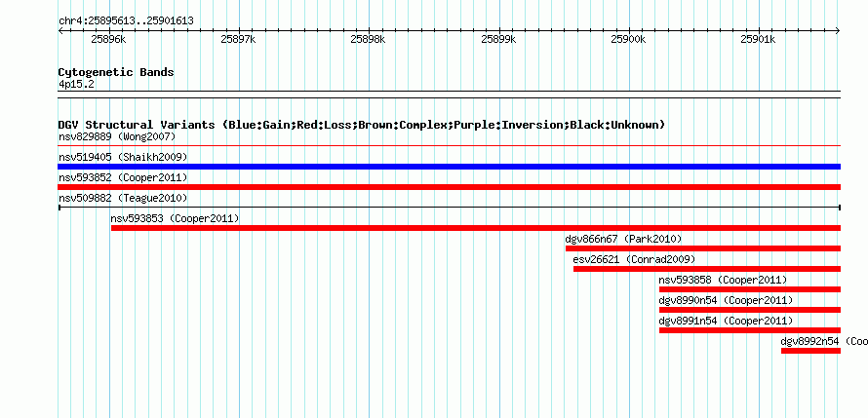
Task: Click the cytogenetic band 4p15.2 bar
Action: [x=450, y=95]
